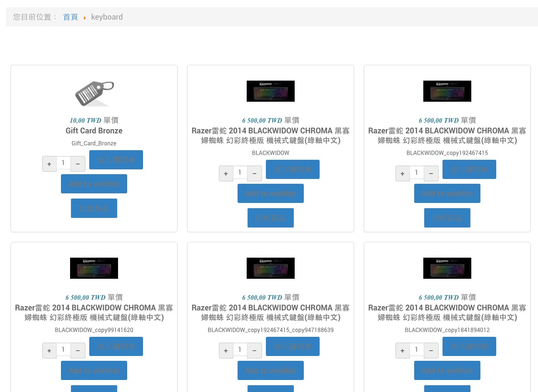The height and width of the screenshot is (392, 538).
Task: Click the price on BLACKWIDOW_copy99141620 card
Action: coord(85,297)
